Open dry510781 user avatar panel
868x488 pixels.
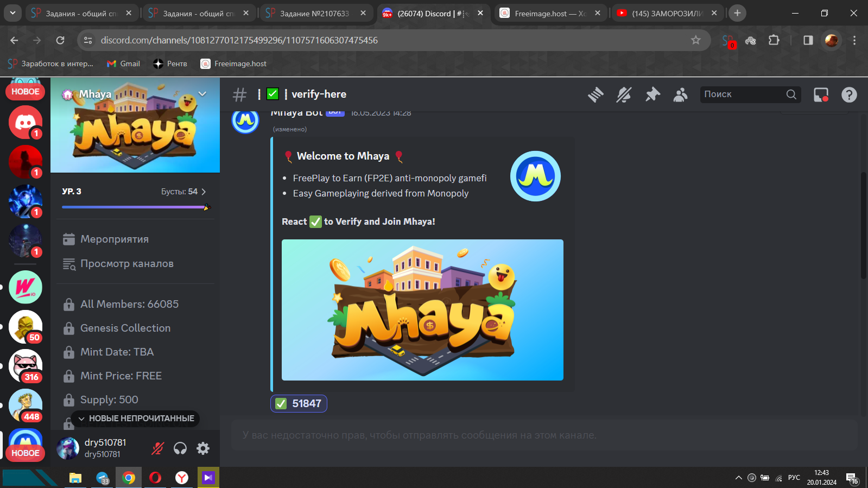click(68, 448)
